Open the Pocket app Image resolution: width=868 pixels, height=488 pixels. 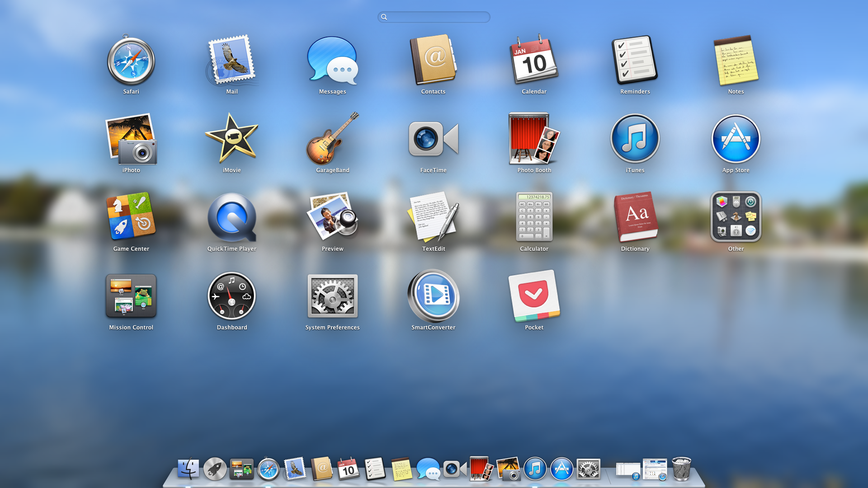(534, 296)
